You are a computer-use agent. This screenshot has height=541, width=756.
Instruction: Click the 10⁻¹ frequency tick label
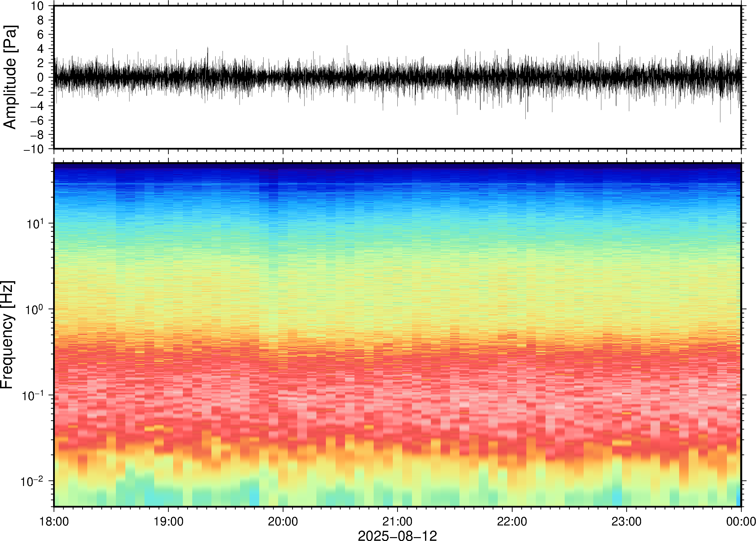click(33, 395)
